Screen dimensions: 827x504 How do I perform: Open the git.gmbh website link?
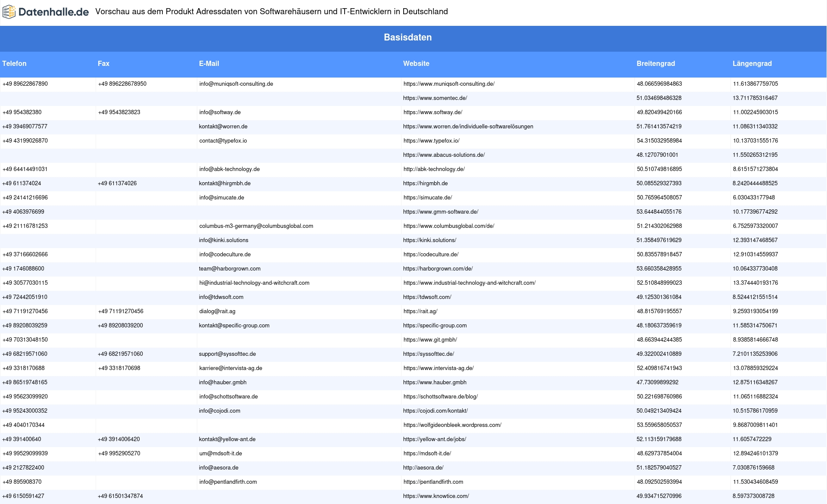coord(430,340)
